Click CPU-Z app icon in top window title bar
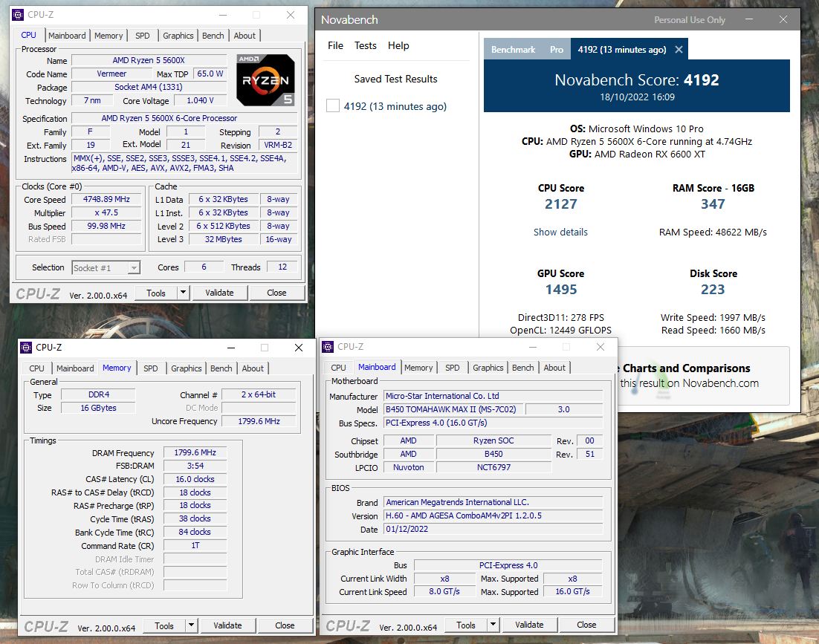Screen dimensions: 819x644 point(18,15)
